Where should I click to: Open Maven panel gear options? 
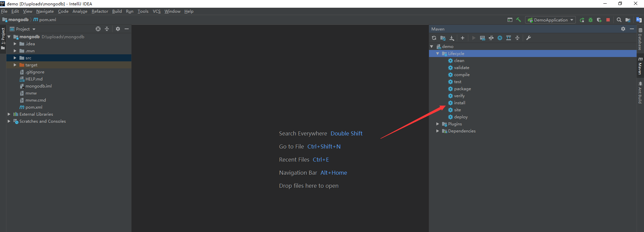tap(623, 29)
